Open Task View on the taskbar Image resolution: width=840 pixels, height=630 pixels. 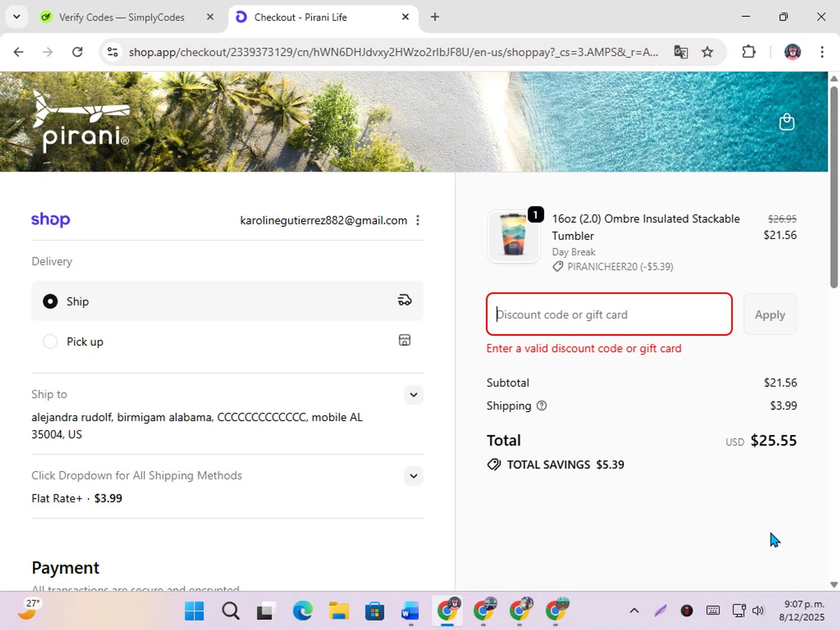266,611
